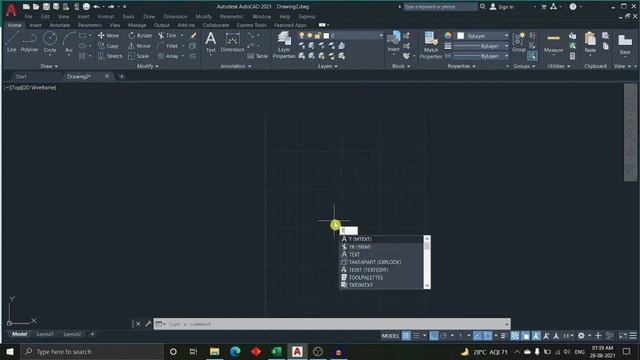Expand the Properties panel
This screenshot has height=360, width=640.
coord(462,66)
